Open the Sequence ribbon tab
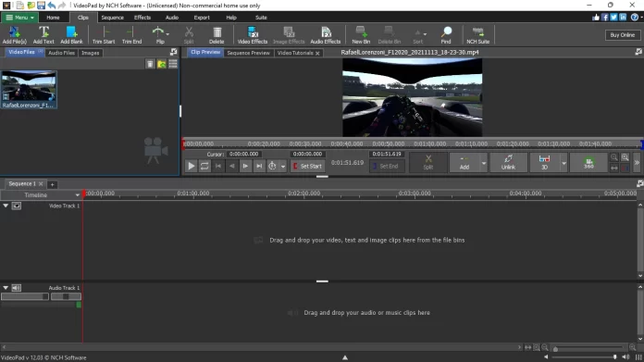This screenshot has width=644, height=362. (x=113, y=18)
